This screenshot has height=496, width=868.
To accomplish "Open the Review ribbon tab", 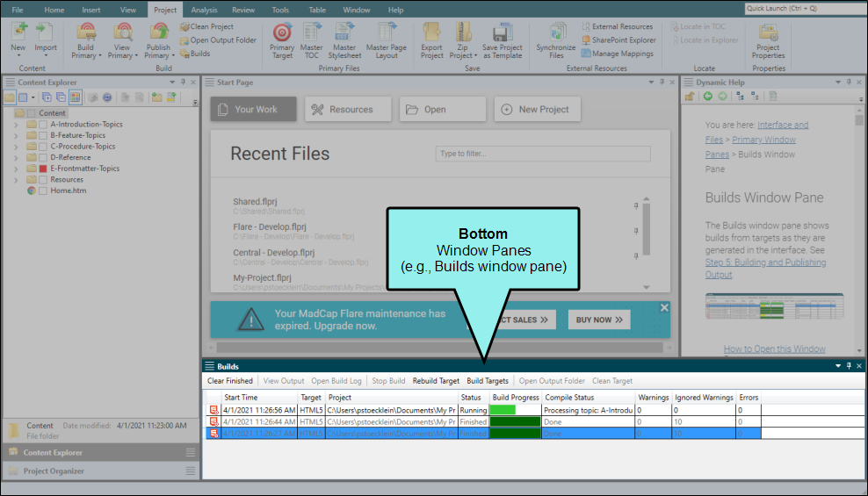I will (243, 10).
